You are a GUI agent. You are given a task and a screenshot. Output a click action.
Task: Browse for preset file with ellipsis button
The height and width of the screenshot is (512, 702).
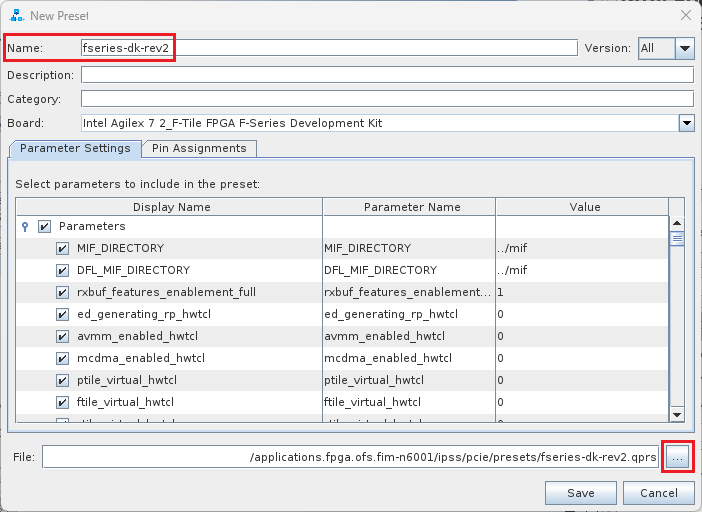[x=677, y=457]
